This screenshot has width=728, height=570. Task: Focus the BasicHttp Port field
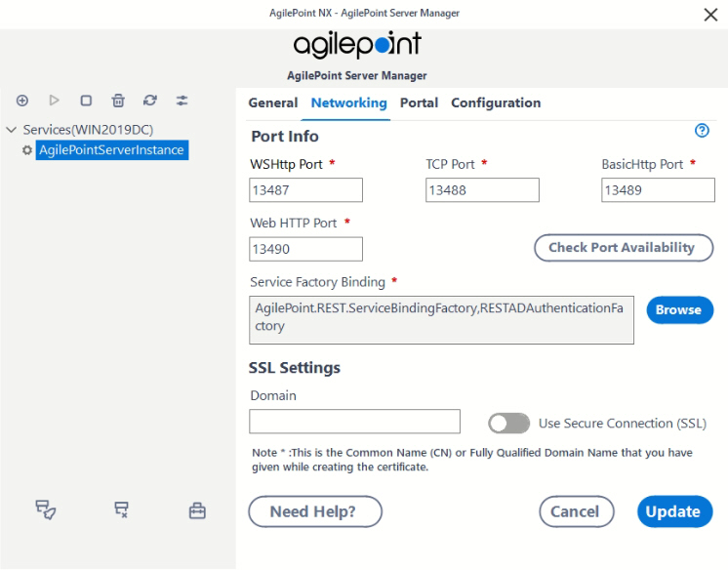(658, 190)
